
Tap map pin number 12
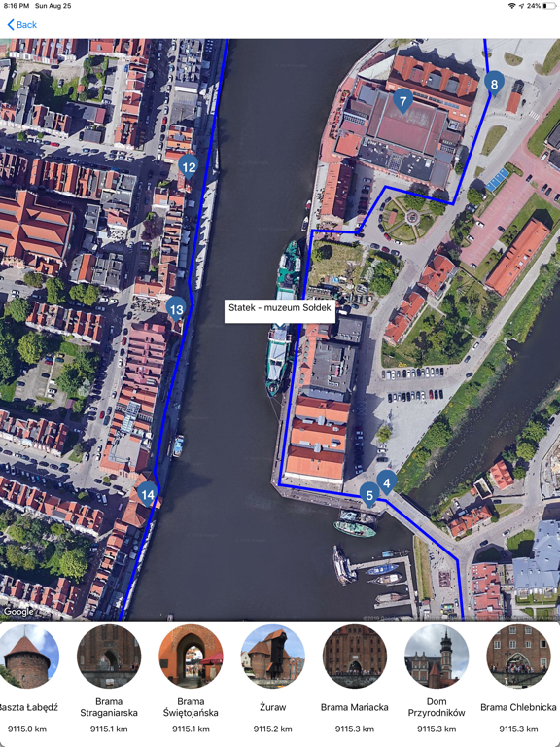coord(189,166)
